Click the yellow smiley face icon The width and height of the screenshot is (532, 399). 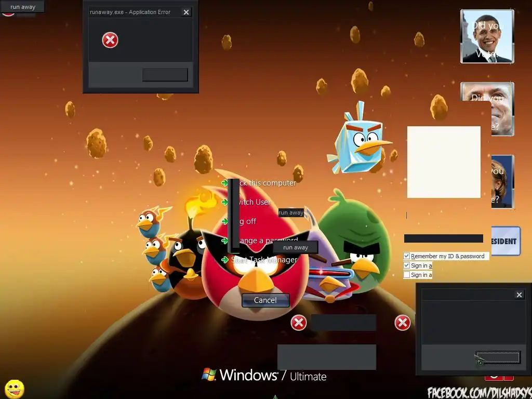pyautogui.click(x=14, y=389)
